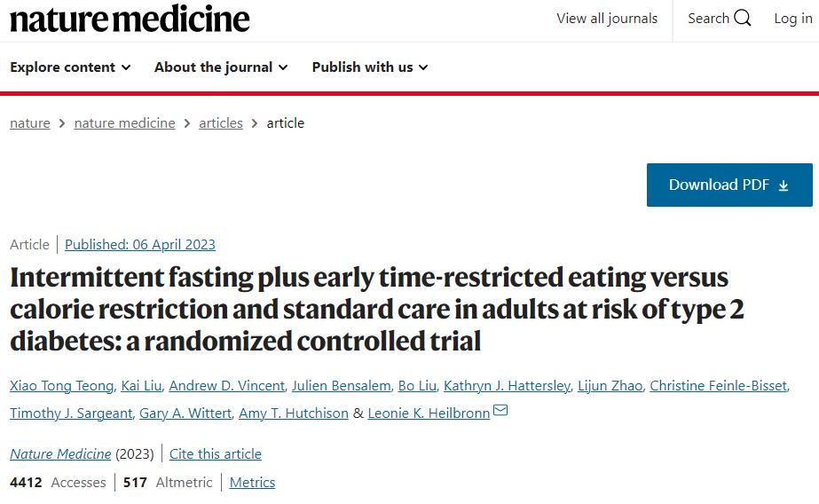
Task: Go to nature breadcrumb link
Action: 30,123
